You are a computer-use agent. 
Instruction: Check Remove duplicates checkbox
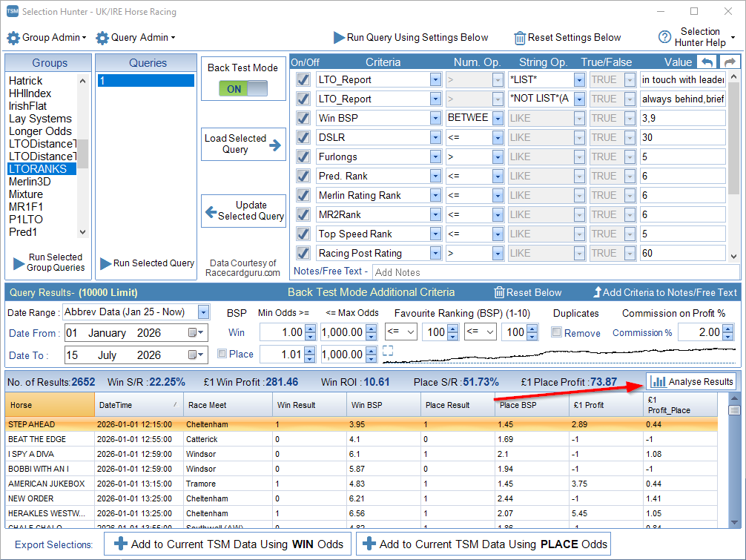pyautogui.click(x=556, y=332)
